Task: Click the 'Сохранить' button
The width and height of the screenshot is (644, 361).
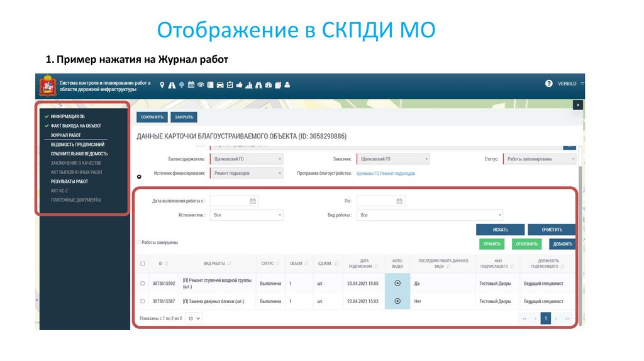Action: click(152, 117)
